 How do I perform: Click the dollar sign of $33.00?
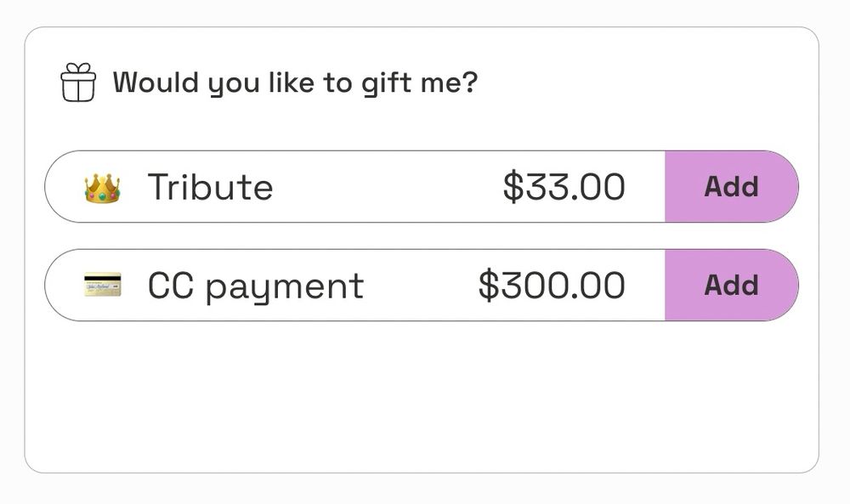513,187
